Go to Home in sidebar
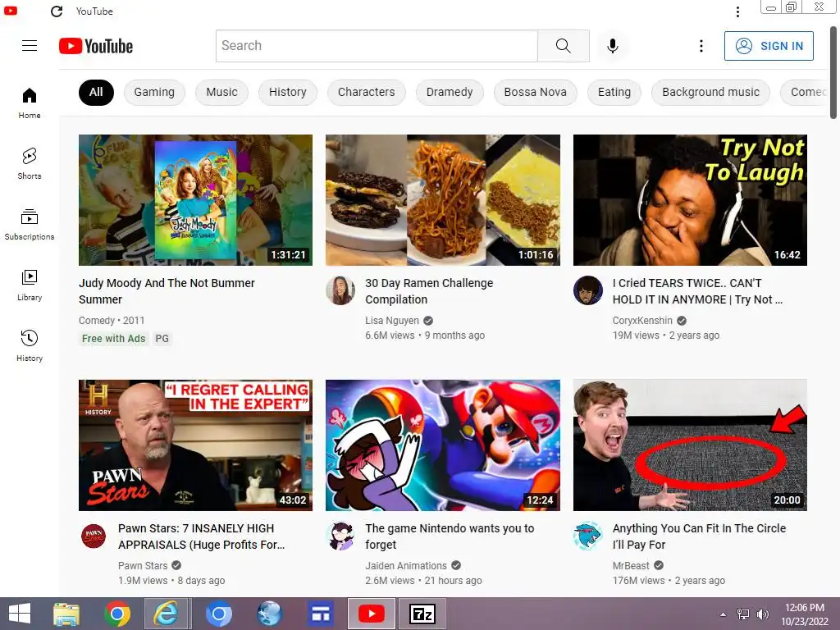Image resolution: width=840 pixels, height=630 pixels. tap(30, 103)
